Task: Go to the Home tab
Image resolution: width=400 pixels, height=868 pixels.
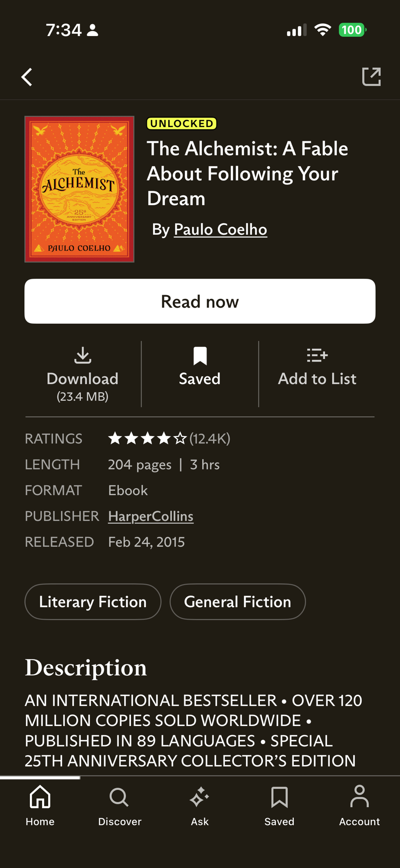Action: click(x=40, y=806)
